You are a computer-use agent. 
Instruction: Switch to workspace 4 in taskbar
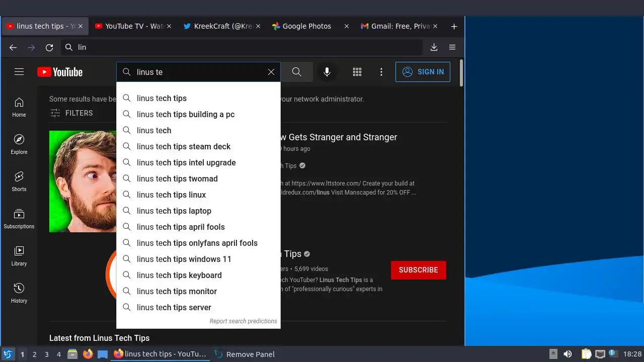pyautogui.click(x=58, y=354)
